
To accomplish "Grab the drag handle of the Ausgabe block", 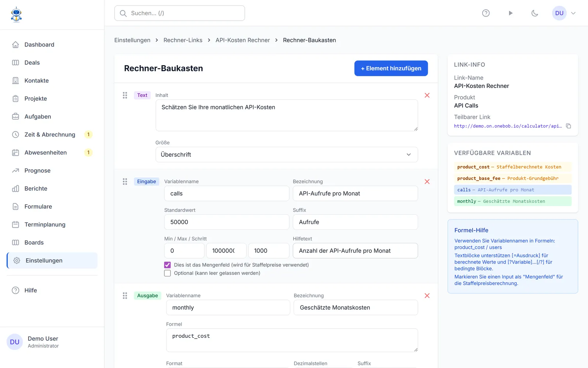I will (x=125, y=296).
